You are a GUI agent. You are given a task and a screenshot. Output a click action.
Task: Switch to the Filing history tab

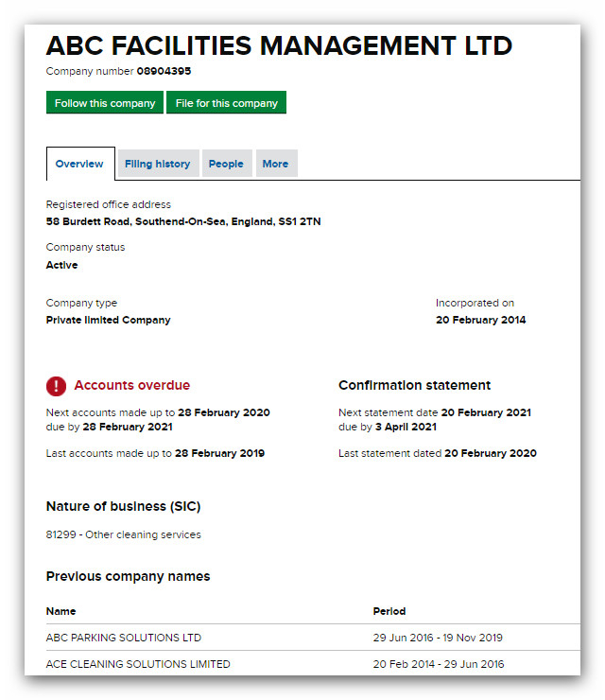click(157, 164)
